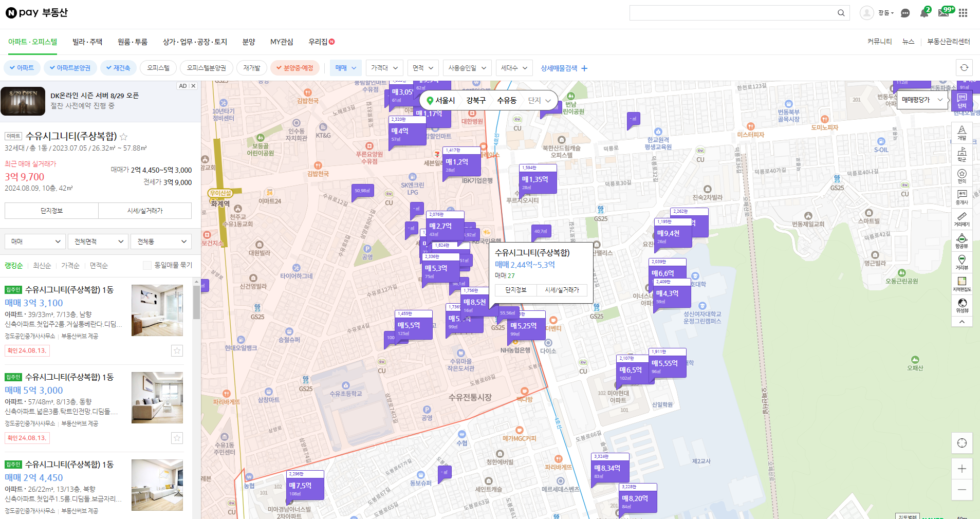980x519 pixels.
Task: Toggle the 오피스텔 filter chip
Action: pyautogui.click(x=158, y=68)
